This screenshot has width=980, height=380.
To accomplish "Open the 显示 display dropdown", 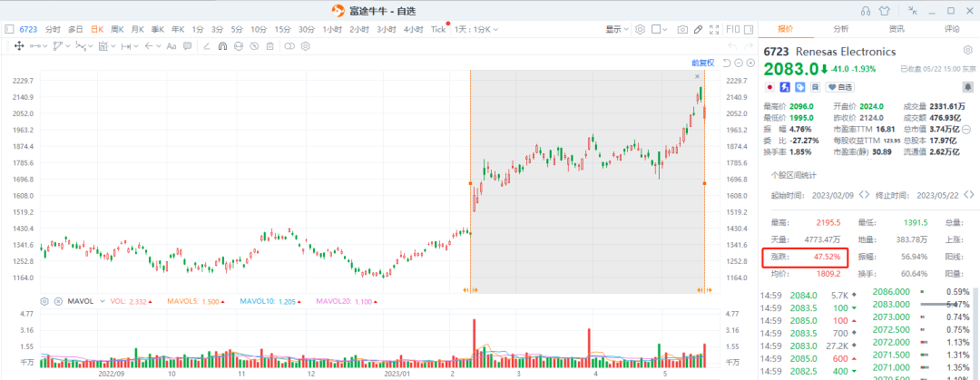I will [617, 29].
